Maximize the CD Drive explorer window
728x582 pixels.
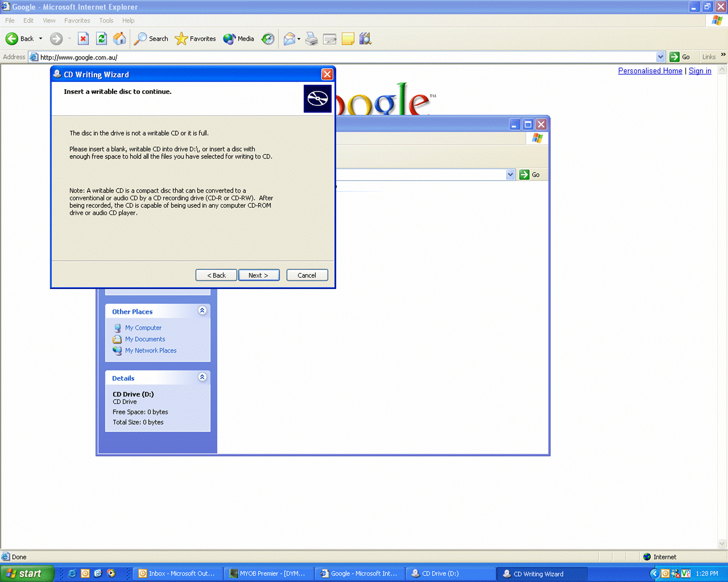coord(528,124)
